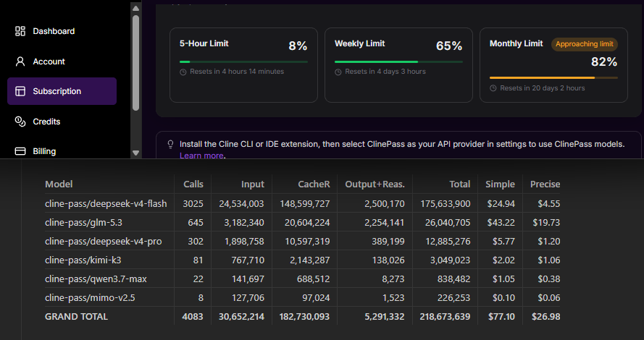Click the Approaching limit badge
This screenshot has width=644, height=340.
(x=584, y=44)
